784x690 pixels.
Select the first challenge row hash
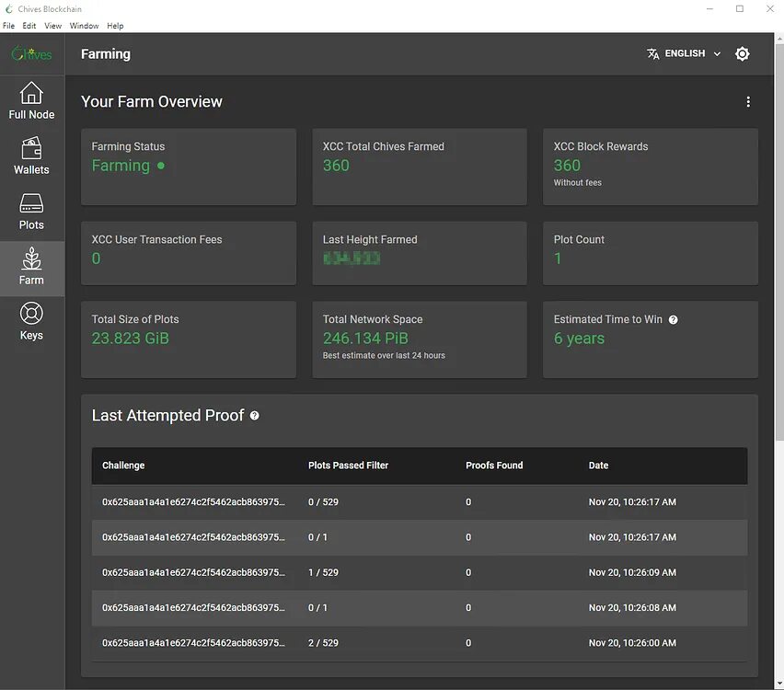pyautogui.click(x=193, y=502)
